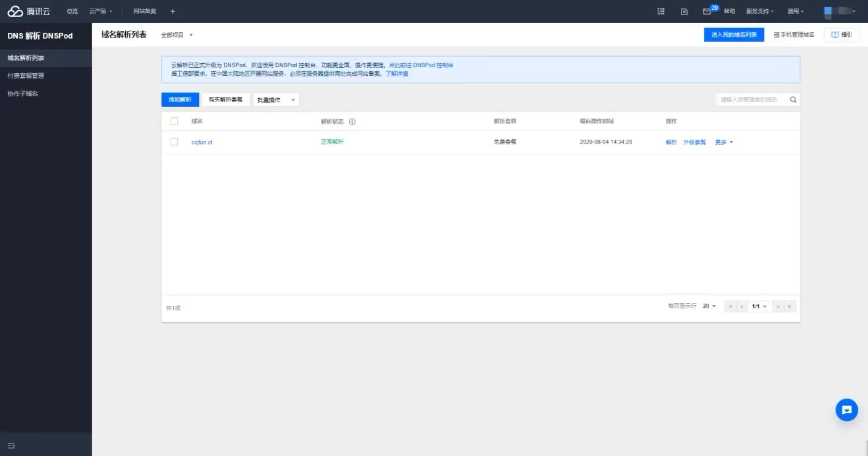868x456 pixels.
Task: Open the mail inbox with 29 badge
Action: 707,11
